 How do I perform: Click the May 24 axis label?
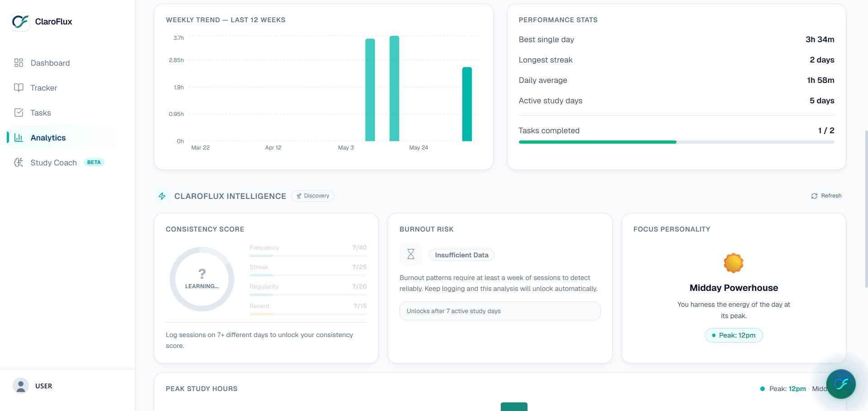(x=418, y=148)
